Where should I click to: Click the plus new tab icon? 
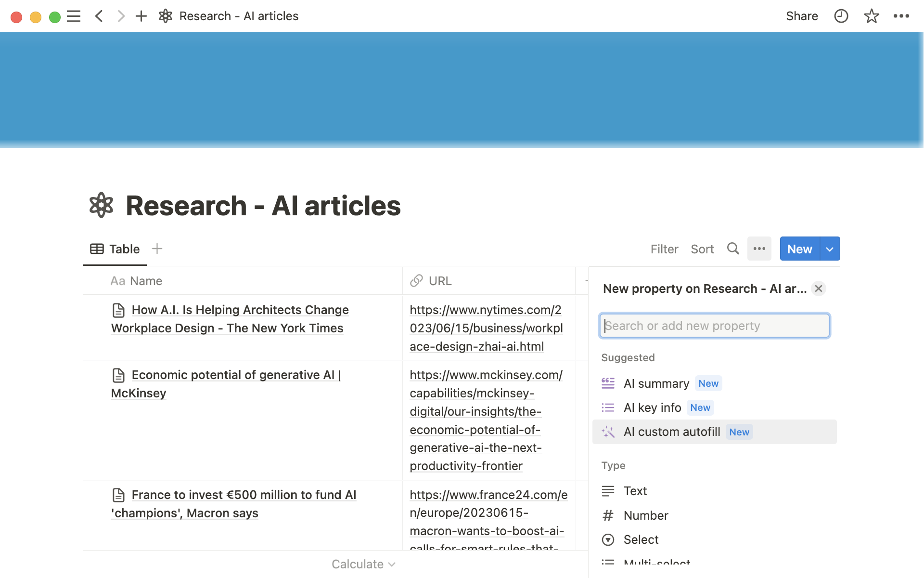(141, 16)
